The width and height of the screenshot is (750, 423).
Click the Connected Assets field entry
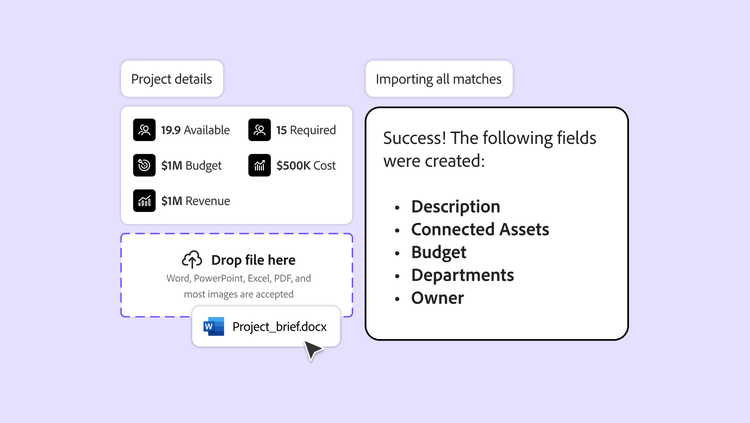[480, 229]
